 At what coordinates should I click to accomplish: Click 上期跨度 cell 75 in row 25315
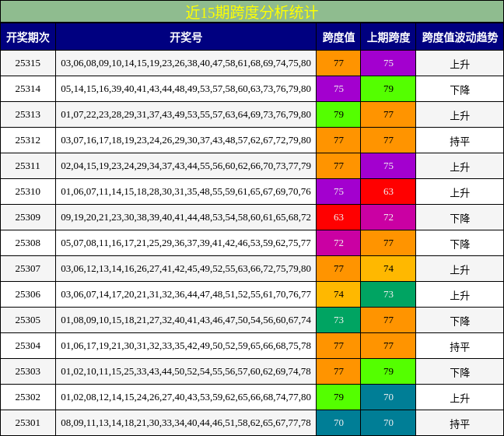[388, 63]
